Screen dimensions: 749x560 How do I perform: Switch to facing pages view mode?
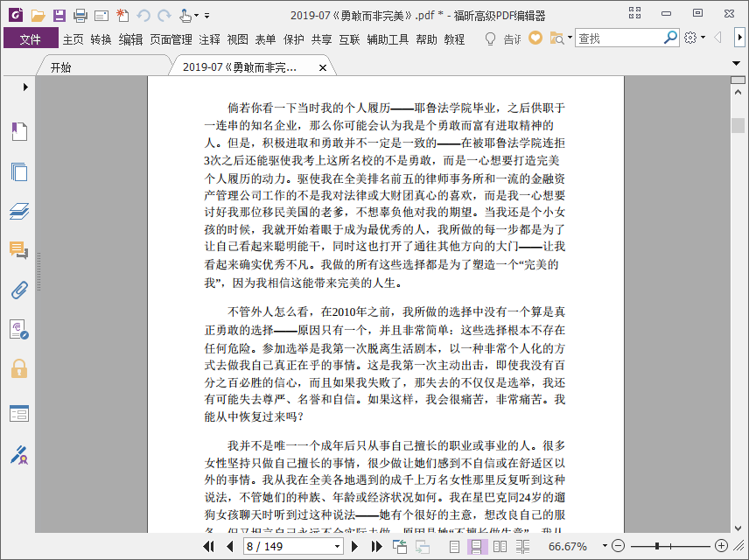point(500,546)
